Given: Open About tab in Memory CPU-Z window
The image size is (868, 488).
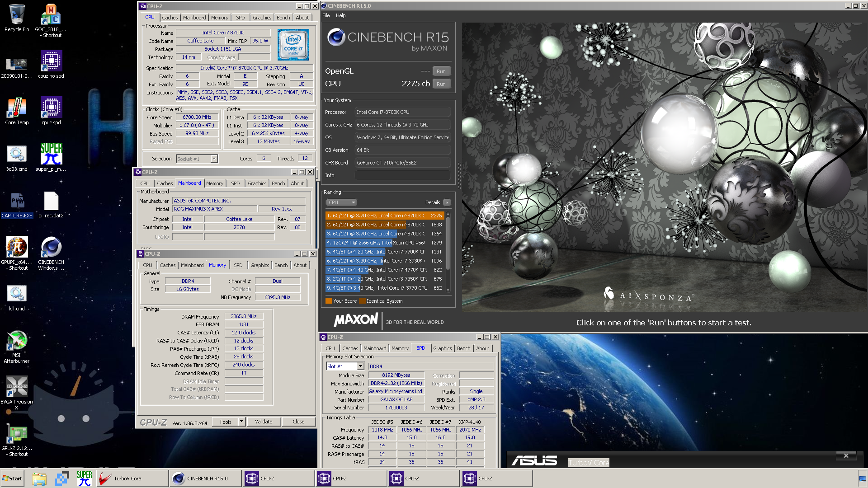Looking at the screenshot, I should coord(300,265).
